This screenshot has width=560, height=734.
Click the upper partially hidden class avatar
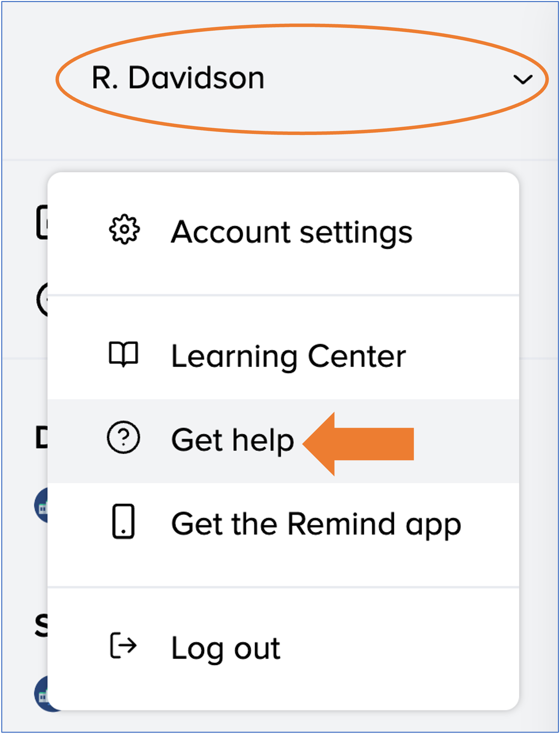pyautogui.click(x=41, y=505)
